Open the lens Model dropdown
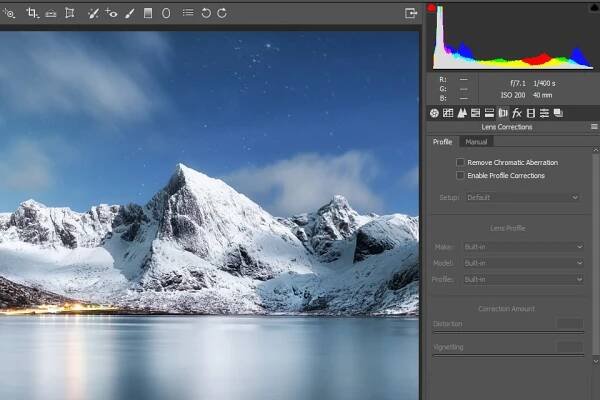Screen dimensions: 600x400 (x=523, y=263)
